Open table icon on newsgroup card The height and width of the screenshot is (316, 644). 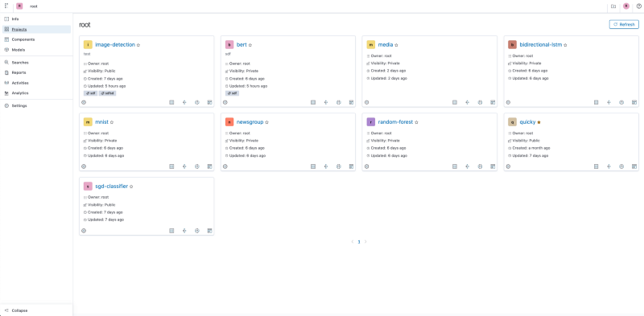pos(313,166)
